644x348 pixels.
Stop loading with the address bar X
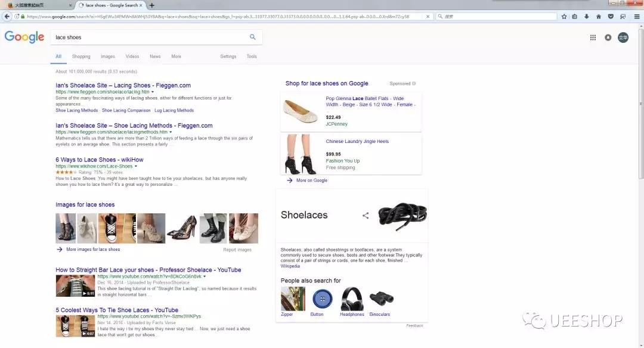(x=428, y=17)
